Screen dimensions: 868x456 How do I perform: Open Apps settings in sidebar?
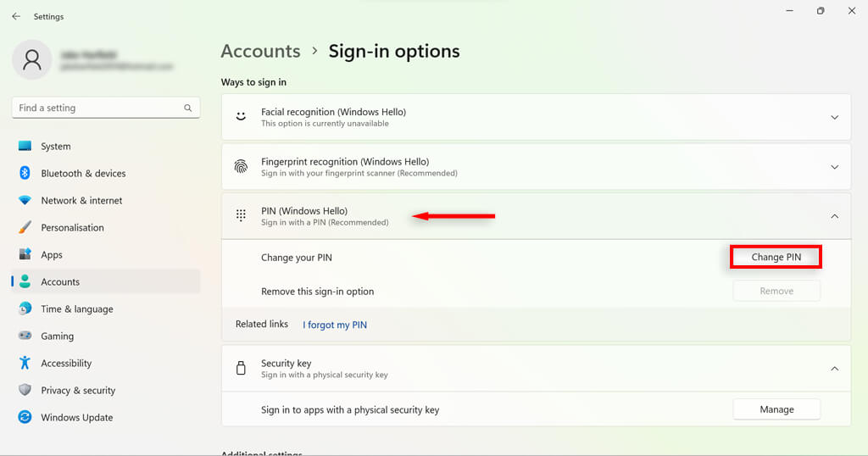tap(52, 254)
